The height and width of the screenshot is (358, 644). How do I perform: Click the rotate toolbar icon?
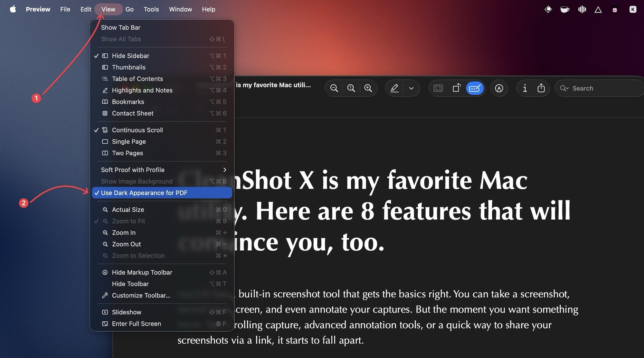pos(457,88)
